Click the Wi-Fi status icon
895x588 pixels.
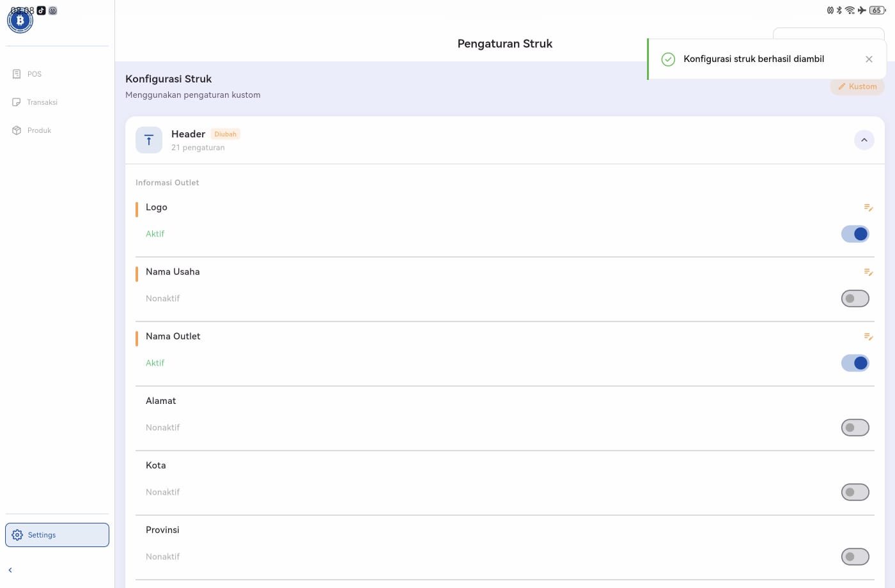[x=850, y=10]
